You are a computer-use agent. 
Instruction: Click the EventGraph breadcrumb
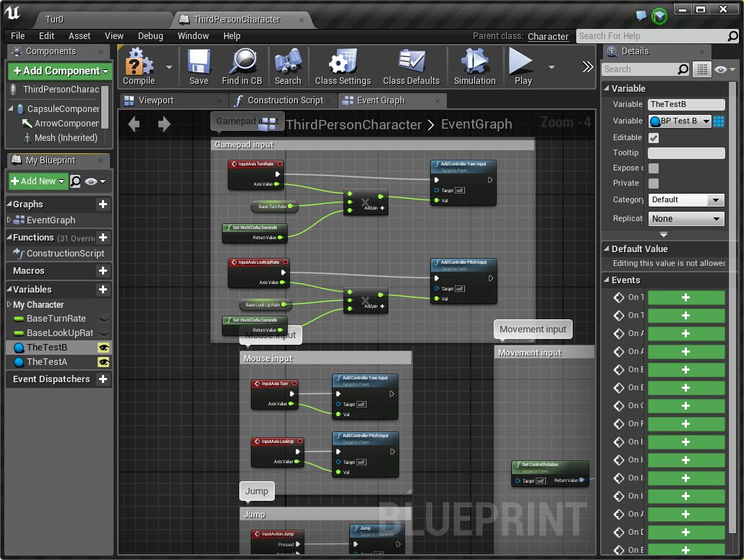(476, 124)
